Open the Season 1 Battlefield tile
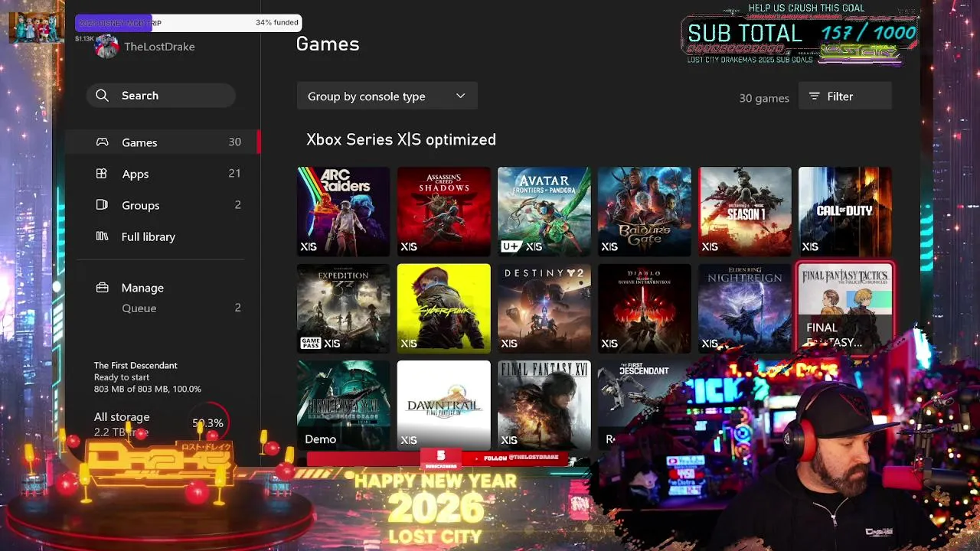Screen dimensions: 980x551 click(x=744, y=211)
